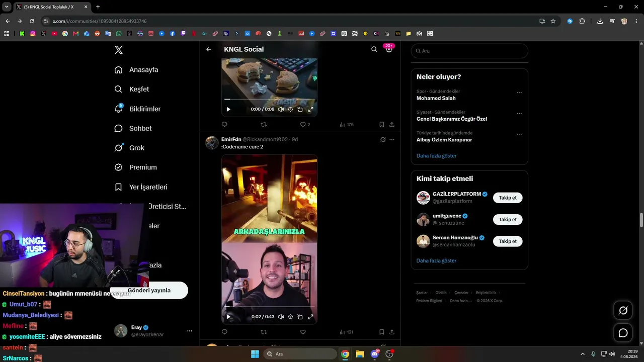This screenshot has height=362, width=644.
Task: Like EmirFdn's Codename cure 2 post
Action: point(303,332)
